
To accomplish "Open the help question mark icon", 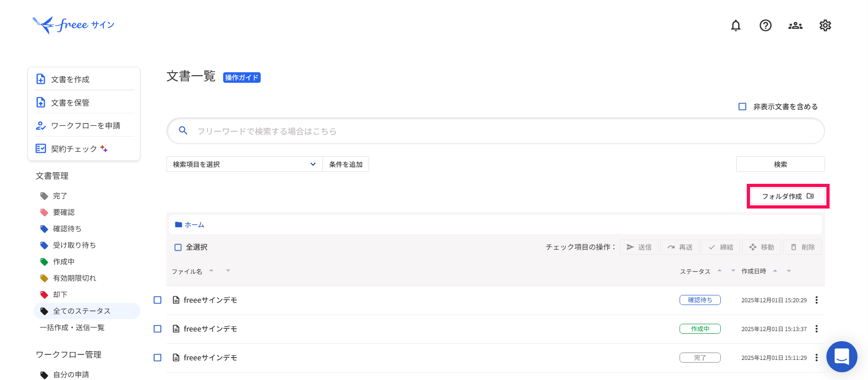I will pos(765,26).
